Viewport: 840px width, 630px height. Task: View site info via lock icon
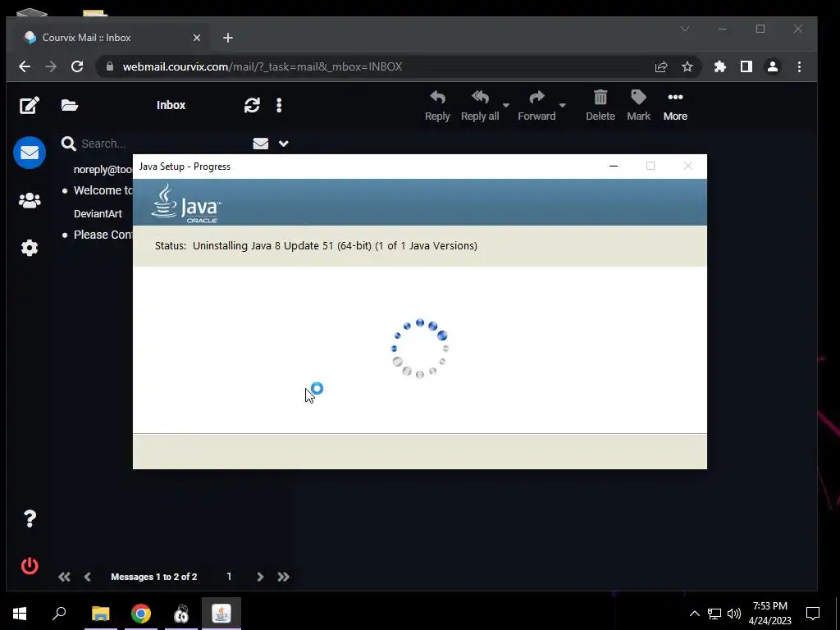click(110, 66)
